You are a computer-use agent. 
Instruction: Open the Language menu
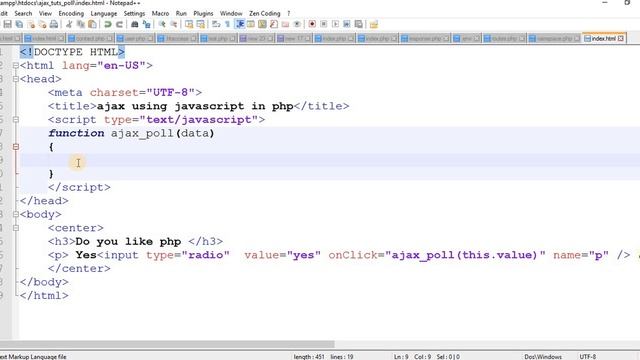[x=104, y=13]
